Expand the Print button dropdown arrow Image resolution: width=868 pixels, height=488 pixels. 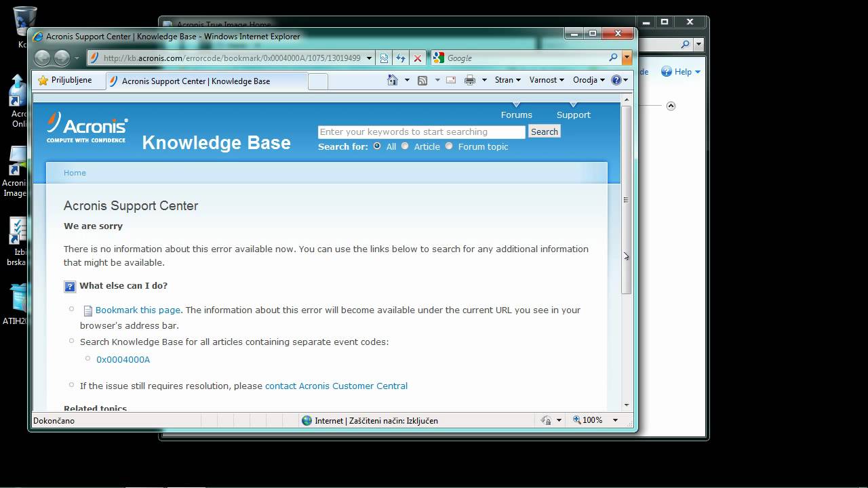(484, 80)
